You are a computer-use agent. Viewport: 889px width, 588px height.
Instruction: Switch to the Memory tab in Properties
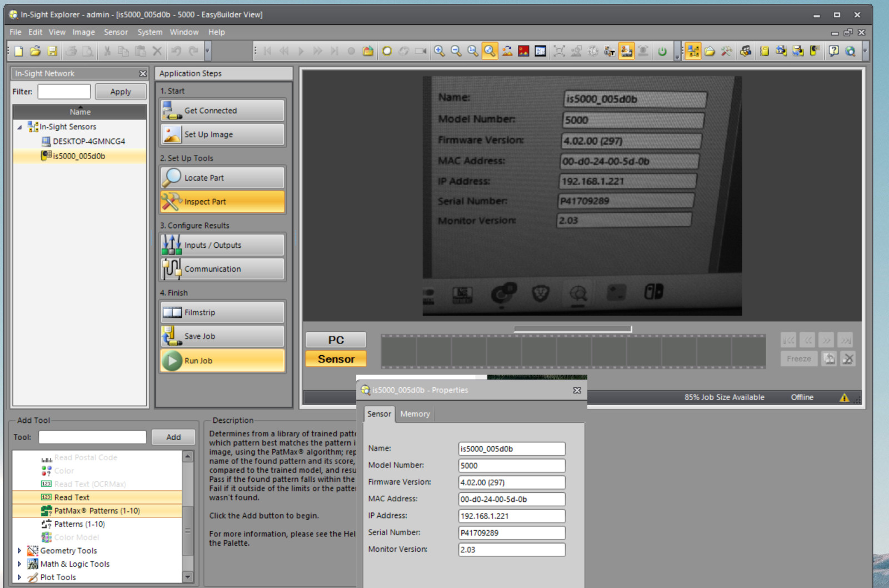click(414, 414)
